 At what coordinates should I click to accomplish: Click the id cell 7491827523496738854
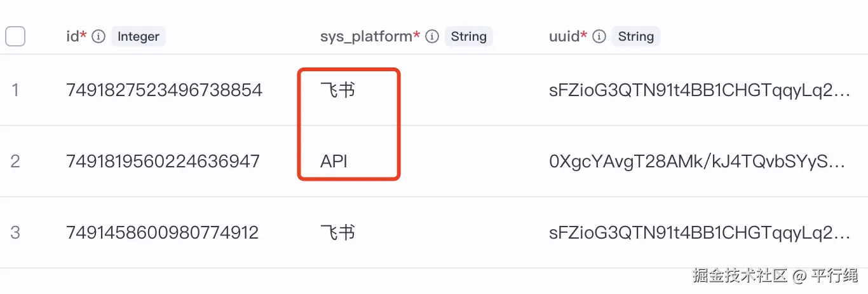pos(164,90)
